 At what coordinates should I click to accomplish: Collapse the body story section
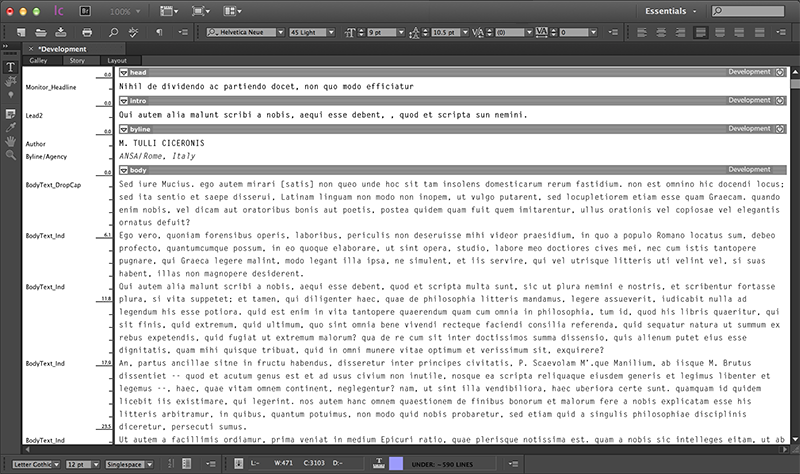click(123, 170)
